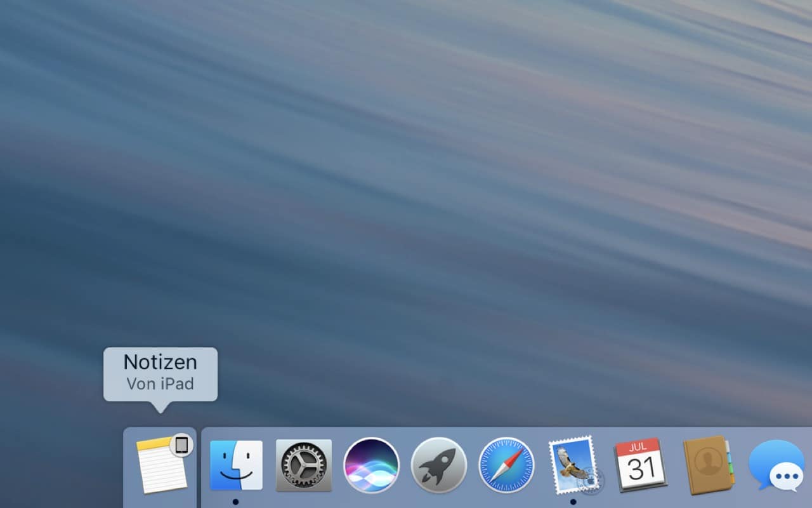Screen dimensions: 812x508
Task: Open Finder in the Dock
Action: pyautogui.click(x=236, y=465)
